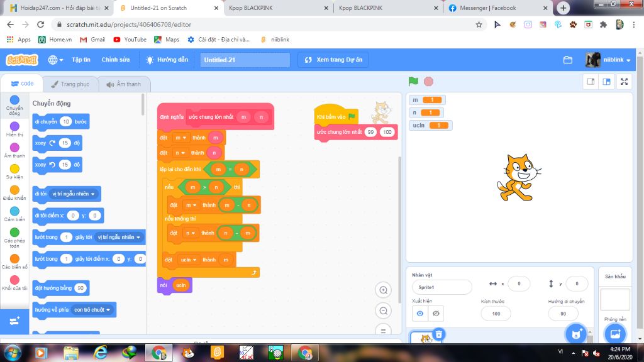Edit the Sprite1 name field
644x362 pixels.
(x=442, y=287)
